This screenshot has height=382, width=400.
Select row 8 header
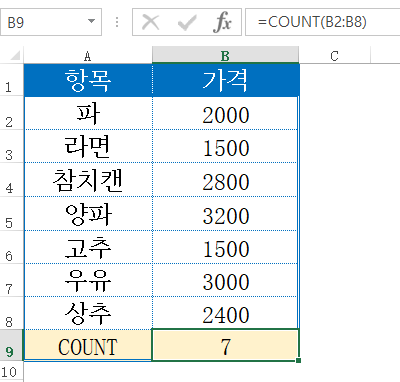(x=12, y=313)
